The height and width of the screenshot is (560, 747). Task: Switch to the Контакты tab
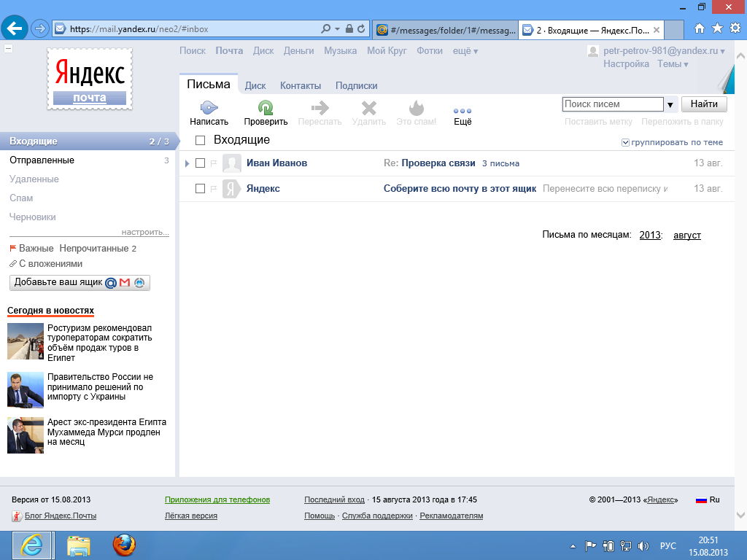coord(300,86)
